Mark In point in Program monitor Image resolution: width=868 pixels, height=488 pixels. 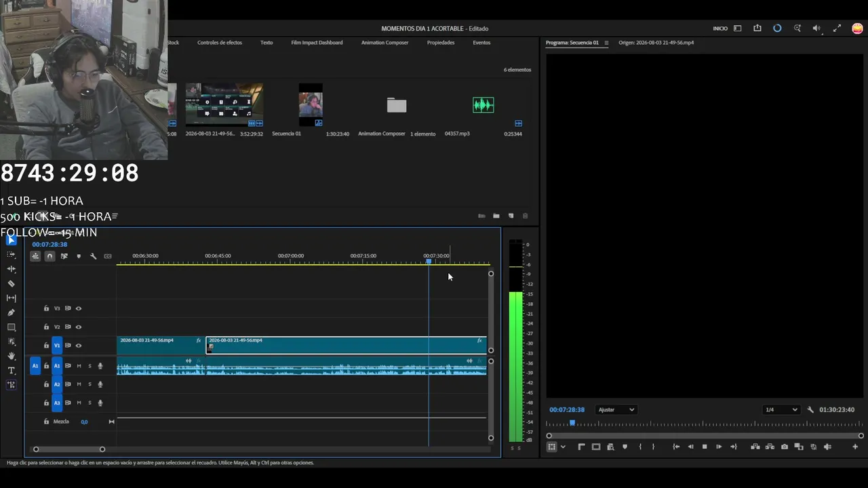coord(640,447)
